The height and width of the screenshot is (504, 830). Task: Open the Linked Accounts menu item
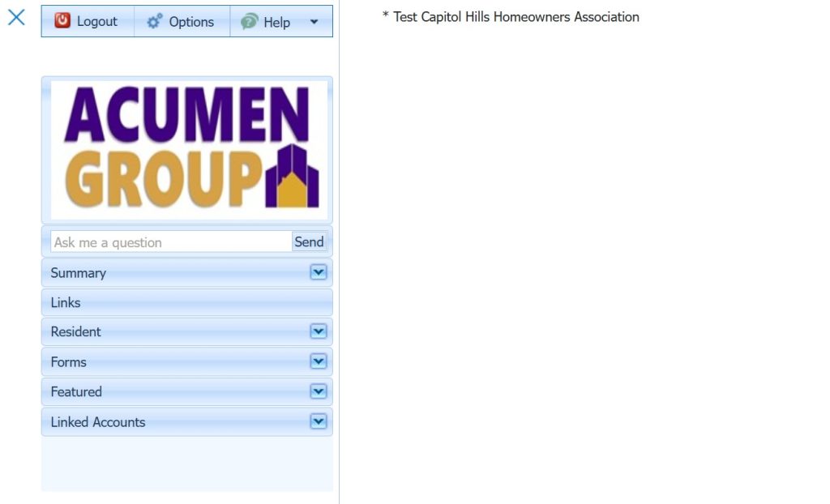coord(187,422)
